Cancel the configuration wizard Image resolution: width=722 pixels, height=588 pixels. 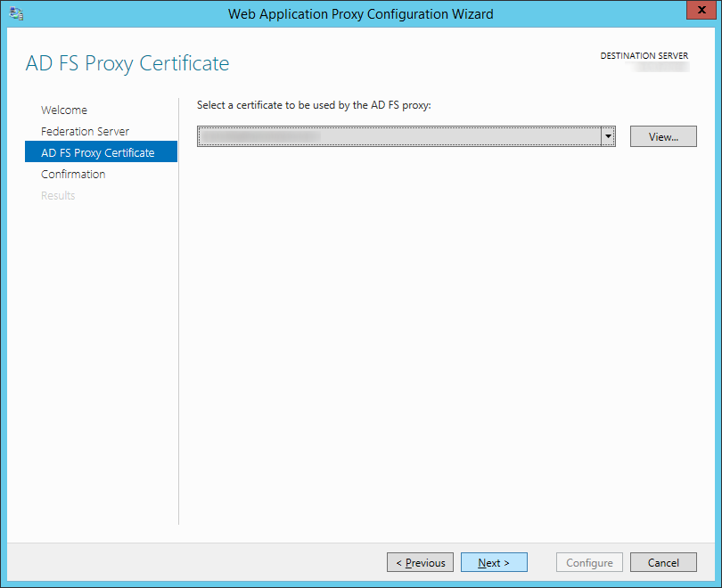tap(663, 562)
